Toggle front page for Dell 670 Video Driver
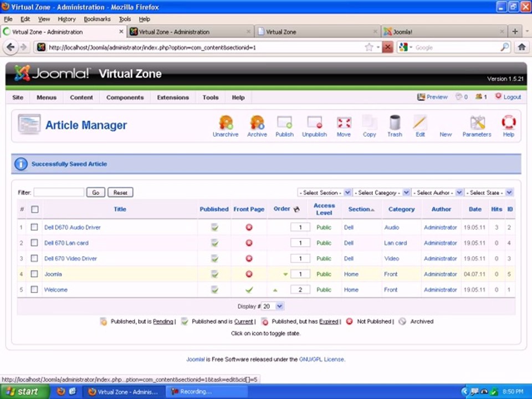 pyautogui.click(x=249, y=259)
